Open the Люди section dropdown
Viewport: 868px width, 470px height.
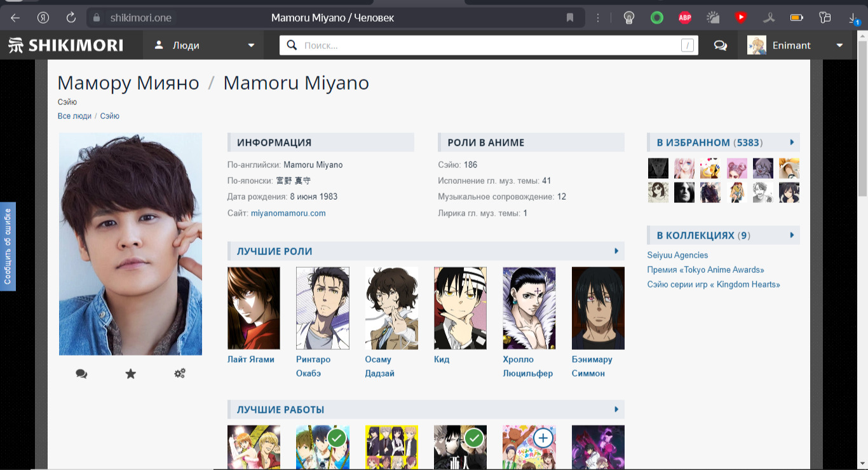click(205, 46)
